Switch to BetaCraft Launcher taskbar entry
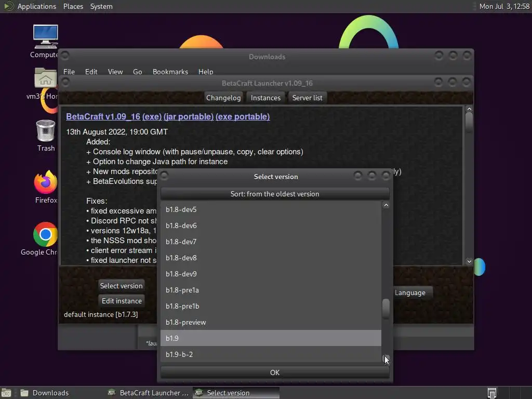The width and height of the screenshot is (532, 399). [x=148, y=393]
